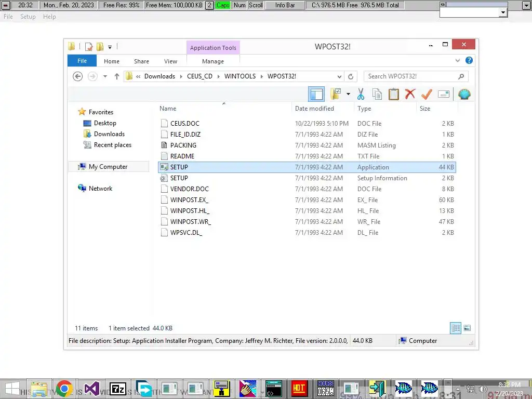
Task: Select the README TXT file
Action: pos(307,156)
